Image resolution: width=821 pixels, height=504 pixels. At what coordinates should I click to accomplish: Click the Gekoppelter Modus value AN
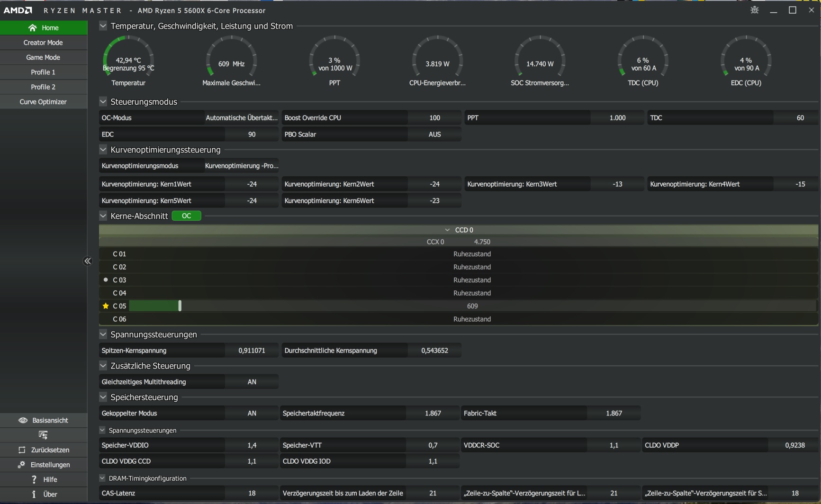pos(252,413)
